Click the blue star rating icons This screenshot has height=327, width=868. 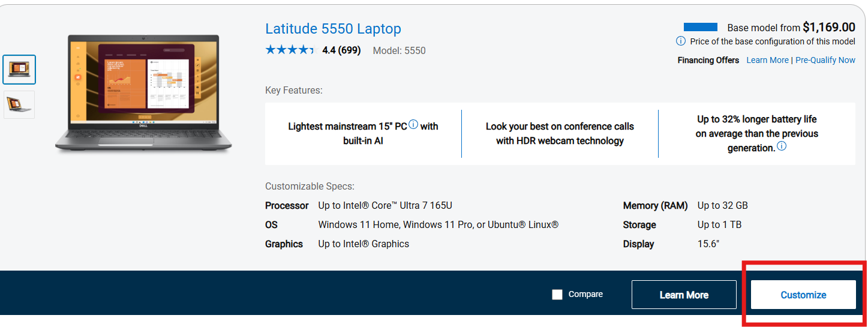[x=290, y=50]
